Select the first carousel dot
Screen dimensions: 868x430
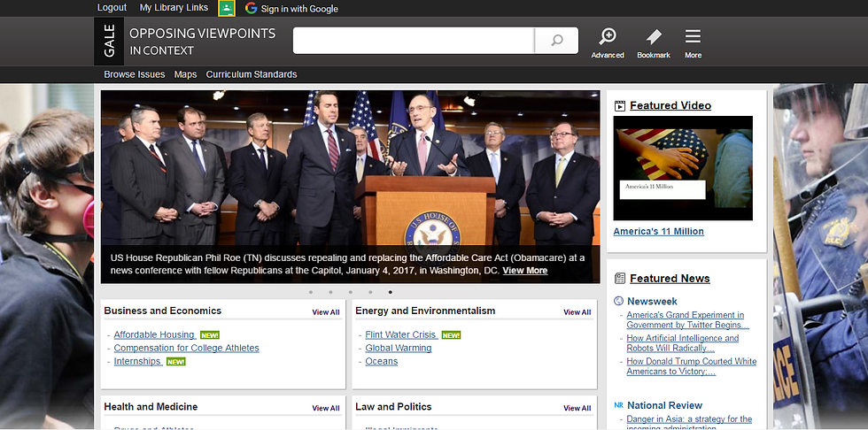point(311,292)
